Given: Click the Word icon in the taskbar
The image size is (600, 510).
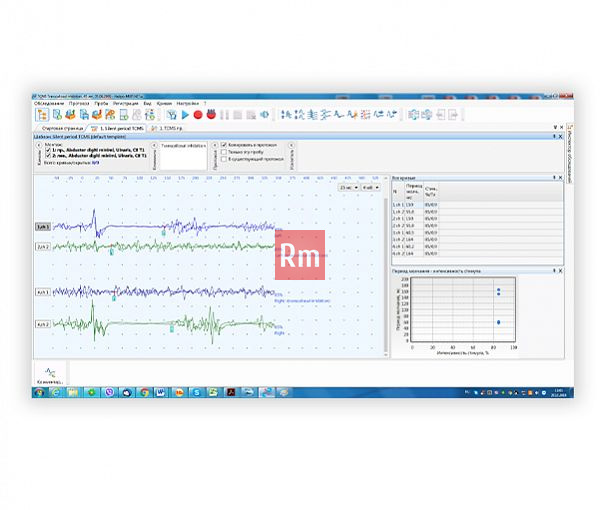Looking at the screenshot, I should click(x=161, y=392).
